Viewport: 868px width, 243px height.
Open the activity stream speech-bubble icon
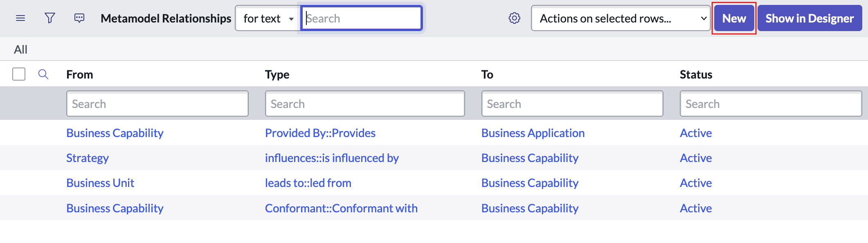(79, 18)
